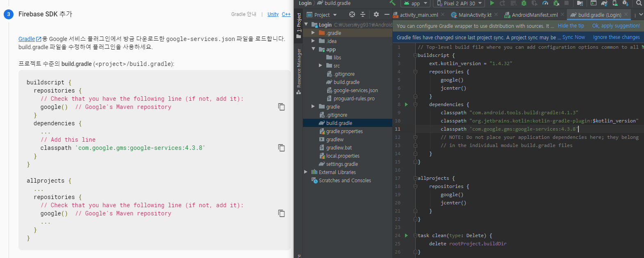Switch to MainActivity.kt tab
Image resolution: width=644 pixels, height=258 pixels.
475,15
